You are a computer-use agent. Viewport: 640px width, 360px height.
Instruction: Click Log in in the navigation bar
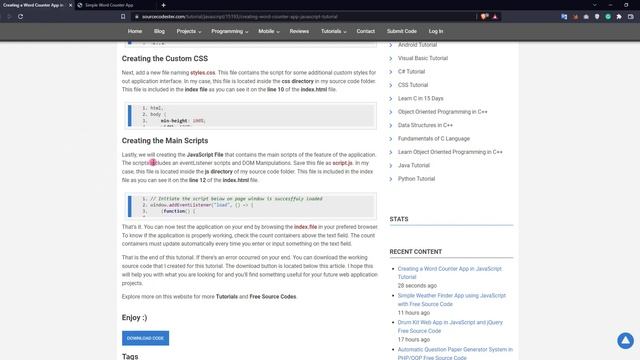tap(436, 31)
